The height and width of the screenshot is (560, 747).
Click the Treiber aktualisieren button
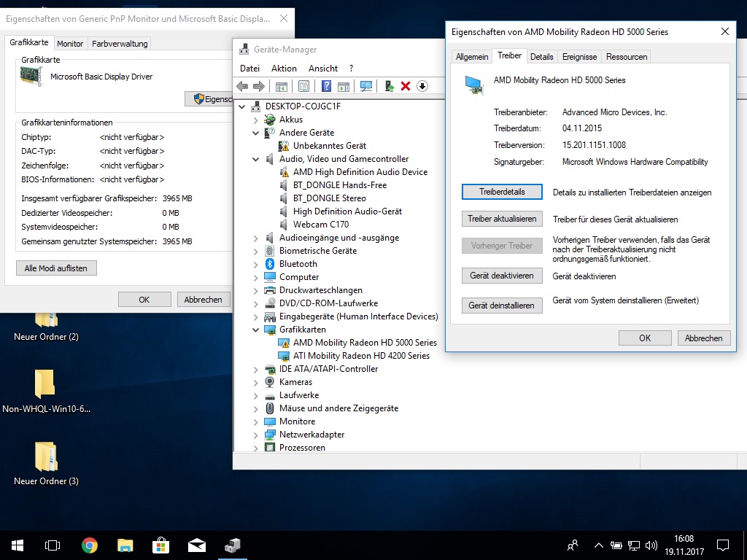(502, 219)
